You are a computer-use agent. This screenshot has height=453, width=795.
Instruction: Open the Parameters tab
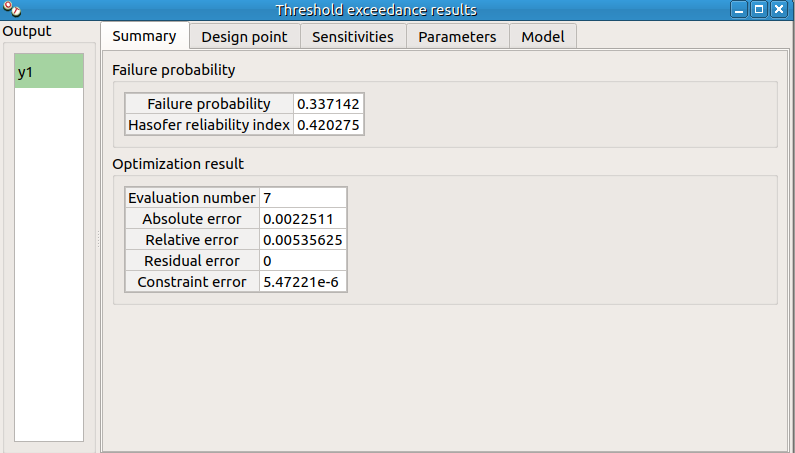pos(457,37)
